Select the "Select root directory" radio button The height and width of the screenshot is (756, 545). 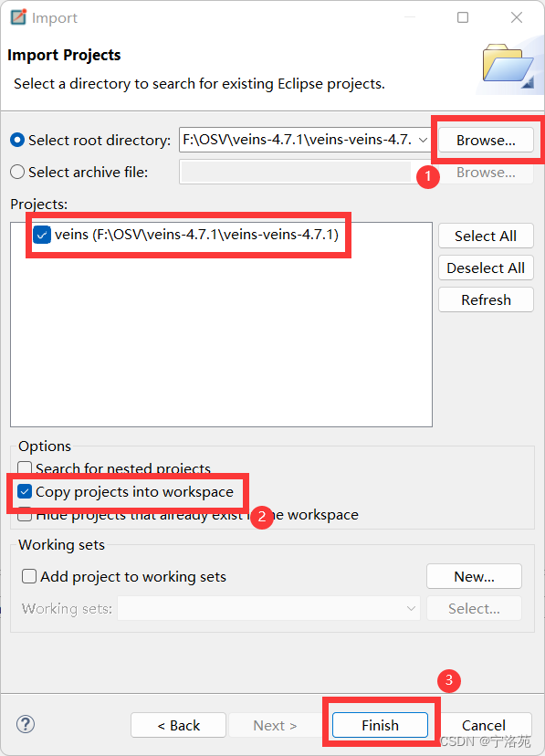(x=16, y=141)
